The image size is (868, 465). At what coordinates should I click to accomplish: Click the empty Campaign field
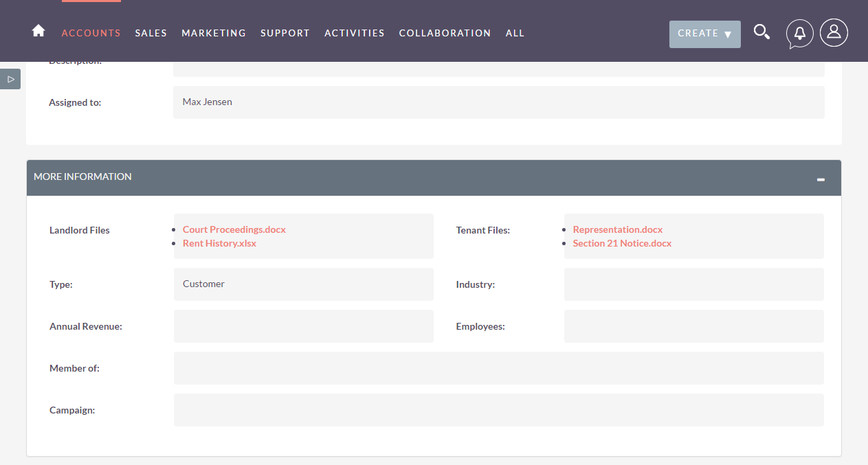(x=499, y=410)
